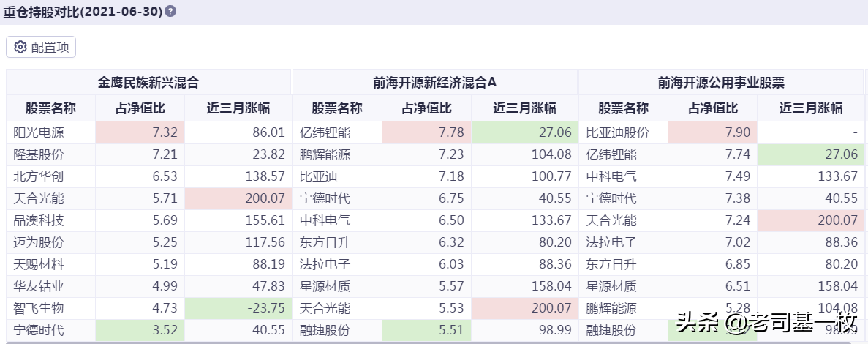Click the 7.02 ratio value

tap(739, 242)
